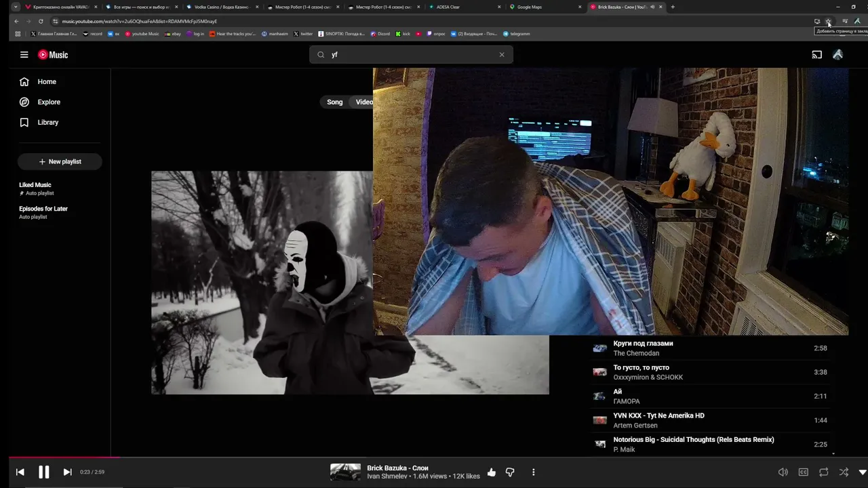The width and height of the screenshot is (868, 488).
Task: Focus the search box containing 'yf'
Action: (x=411, y=55)
